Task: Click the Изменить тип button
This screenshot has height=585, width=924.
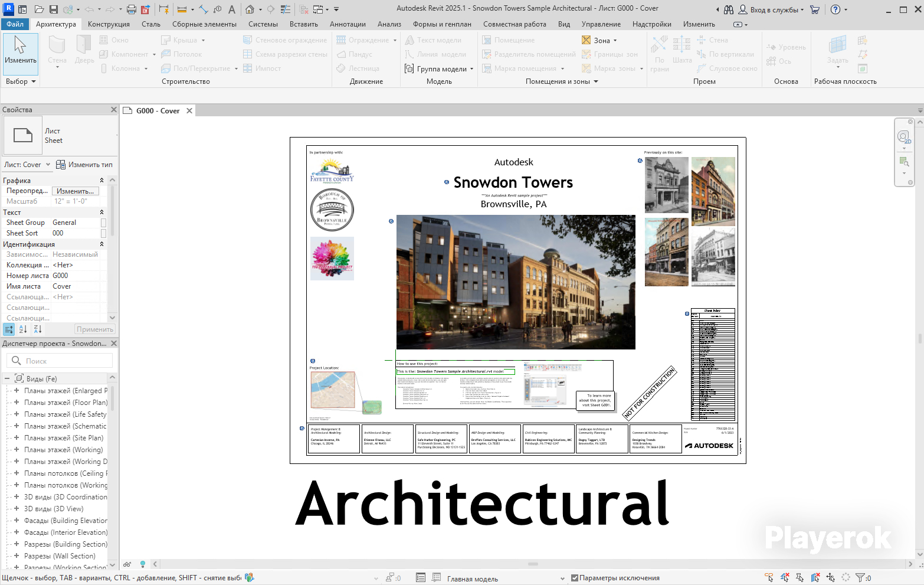Action: tap(84, 165)
